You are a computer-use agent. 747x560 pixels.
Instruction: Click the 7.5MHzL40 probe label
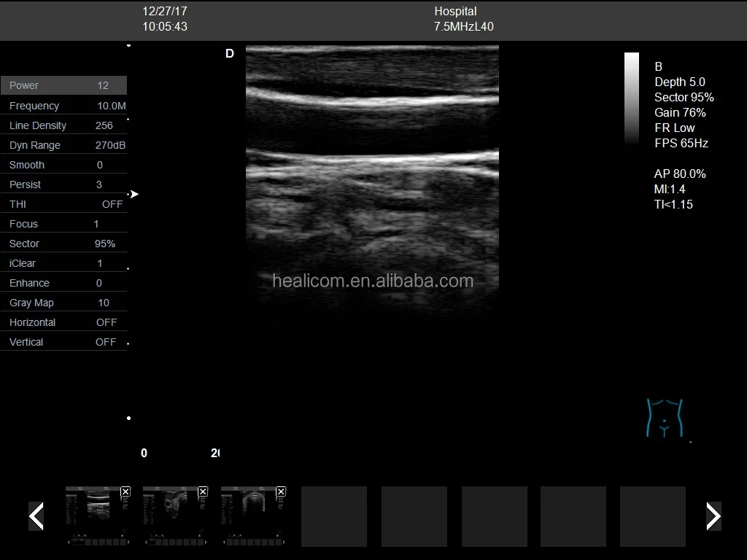pyautogui.click(x=463, y=27)
